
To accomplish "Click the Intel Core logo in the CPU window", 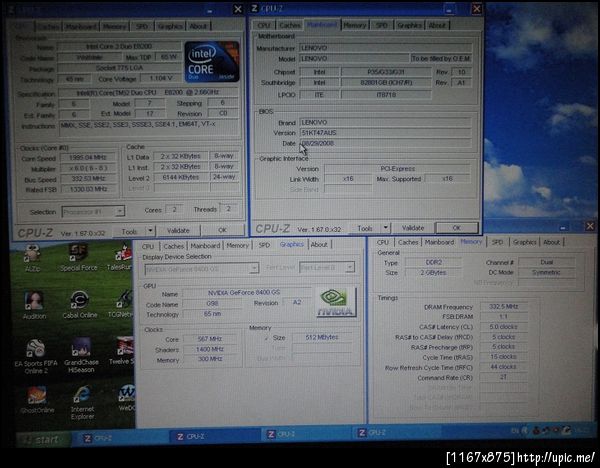I will [212, 62].
